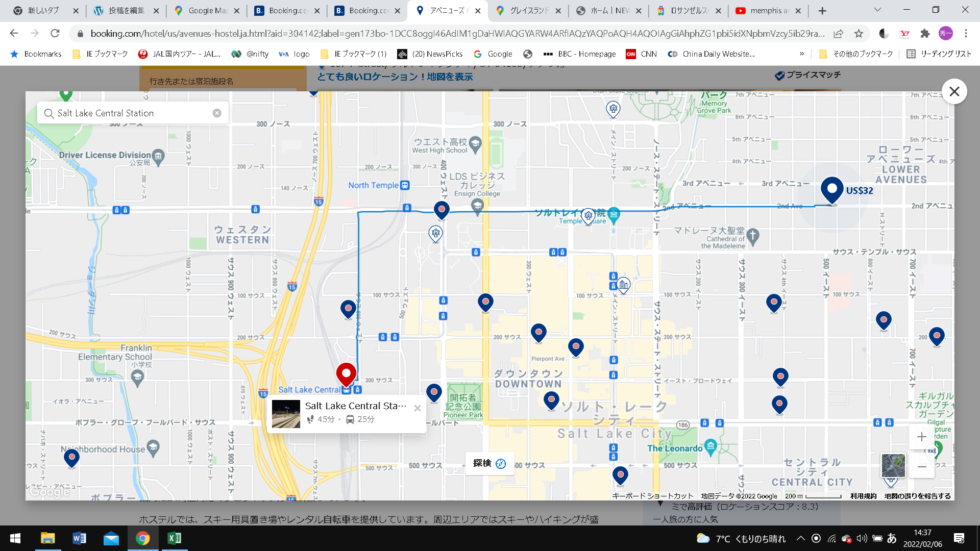
Task: Show hidden system tray icons
Action: 800,538
